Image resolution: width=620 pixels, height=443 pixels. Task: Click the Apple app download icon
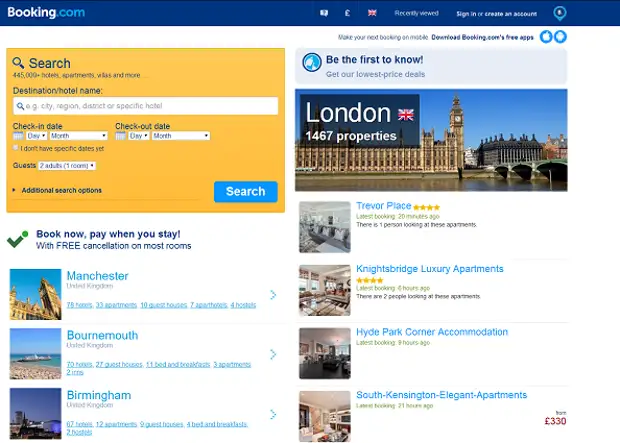point(546,37)
